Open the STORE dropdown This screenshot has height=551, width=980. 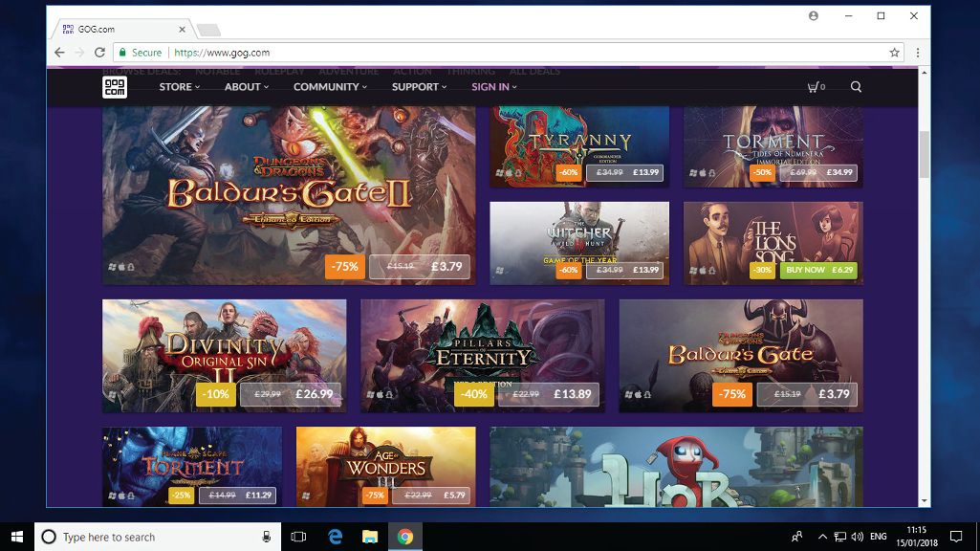pyautogui.click(x=178, y=86)
